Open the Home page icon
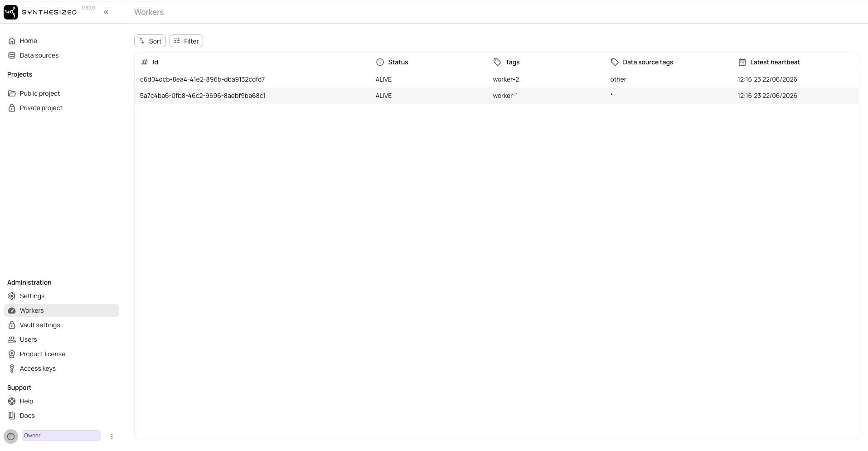 (12, 41)
